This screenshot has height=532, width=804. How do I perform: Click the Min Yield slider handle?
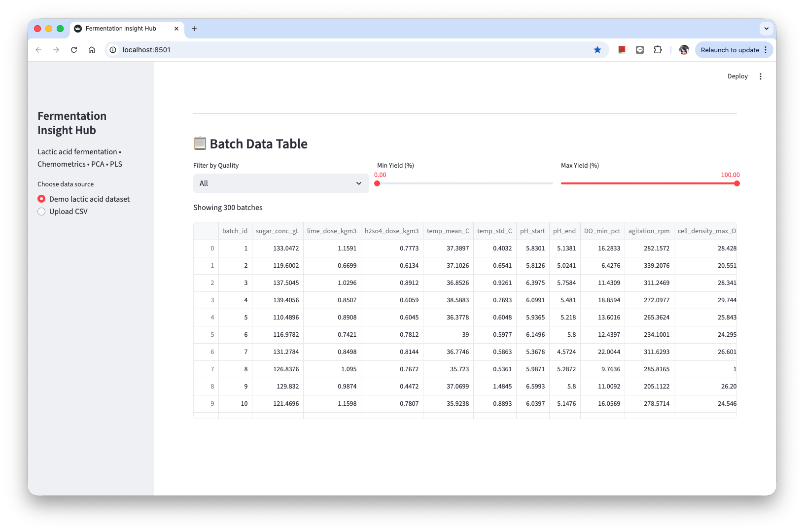pos(377,183)
